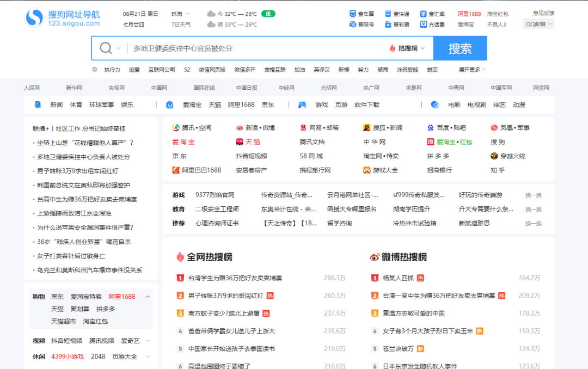
Task: Open the 充话费 phone recharge icon
Action: 422,23
